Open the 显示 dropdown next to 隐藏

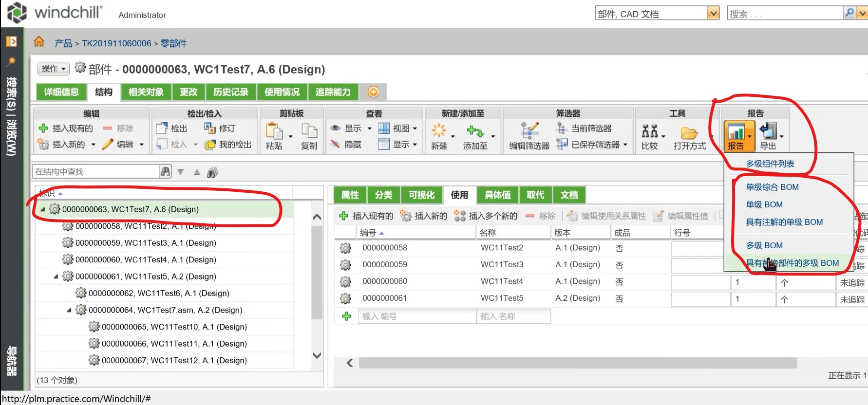(415, 145)
